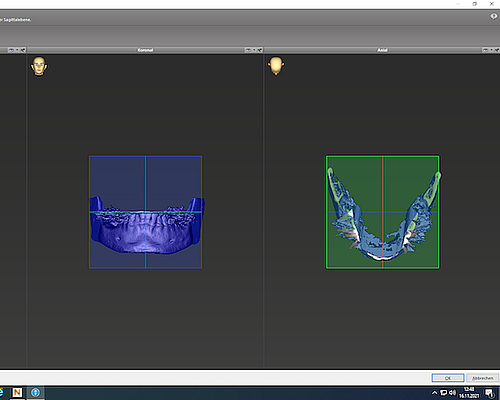Click the pin icon in the leftmost panel header
500x400 pixels.
tap(23, 50)
